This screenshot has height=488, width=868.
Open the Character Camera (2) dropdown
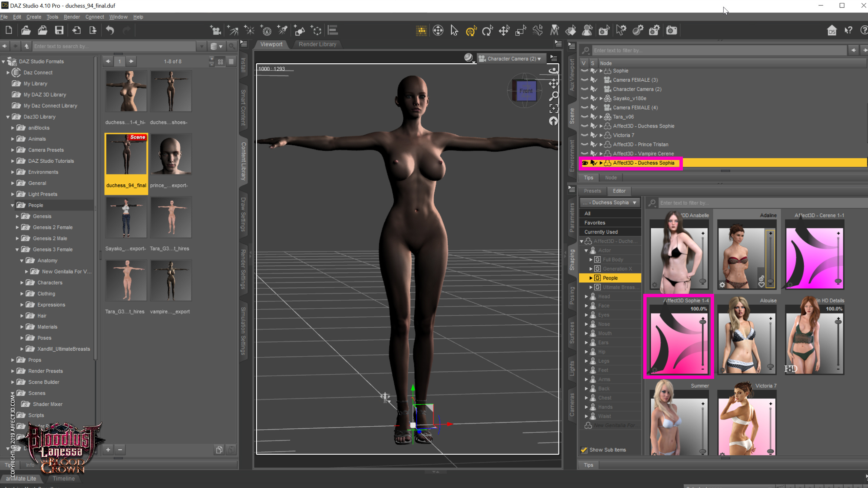click(511, 59)
